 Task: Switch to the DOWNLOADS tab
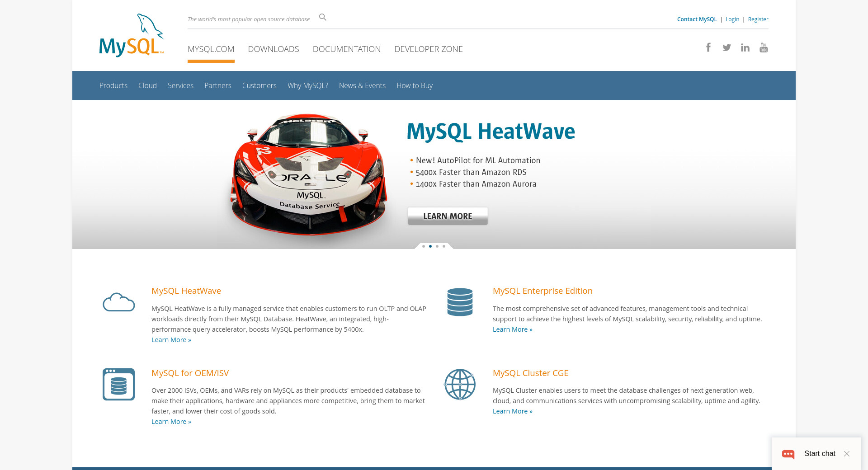273,49
